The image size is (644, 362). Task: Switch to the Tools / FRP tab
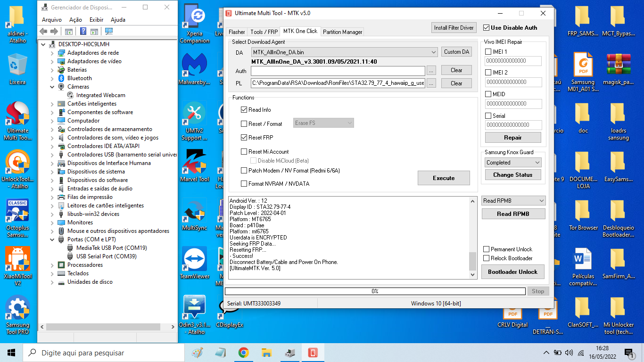(x=264, y=32)
